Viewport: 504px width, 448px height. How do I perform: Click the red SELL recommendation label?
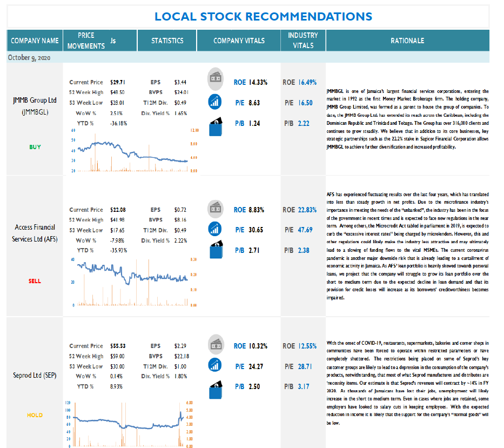(35, 281)
